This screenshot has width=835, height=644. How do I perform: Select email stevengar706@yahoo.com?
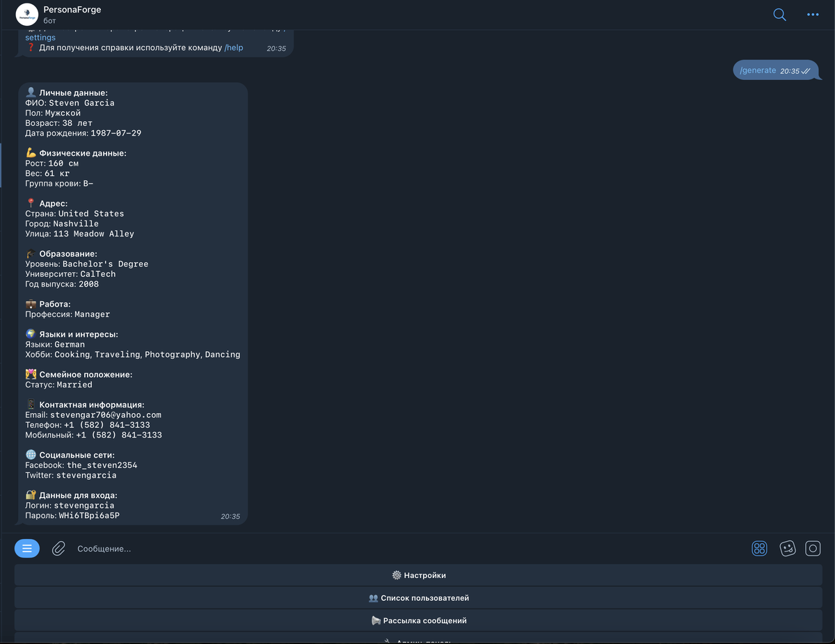105,415
